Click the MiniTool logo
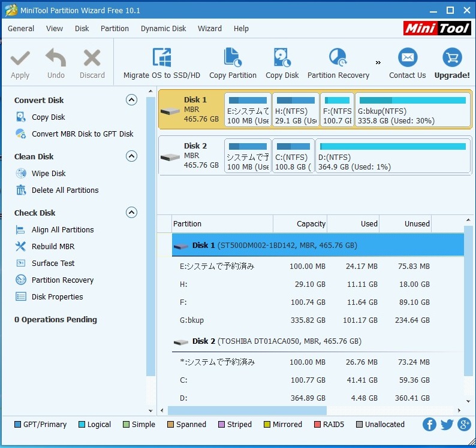 [x=437, y=28]
